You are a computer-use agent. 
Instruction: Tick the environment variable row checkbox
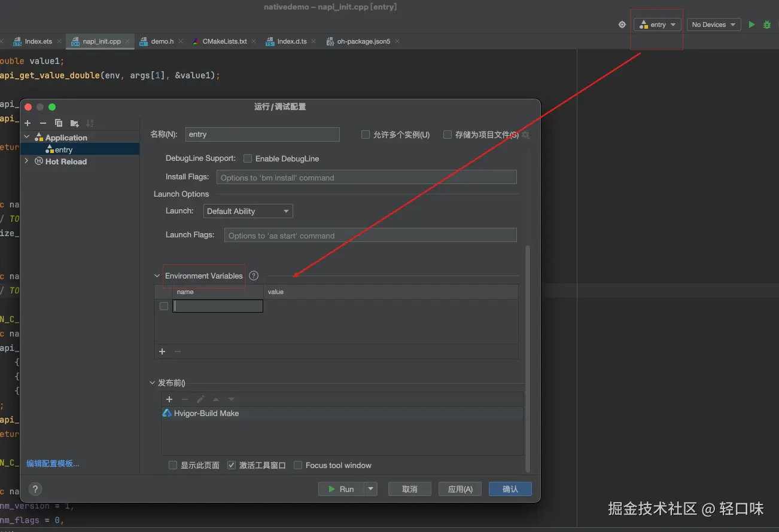(x=164, y=306)
